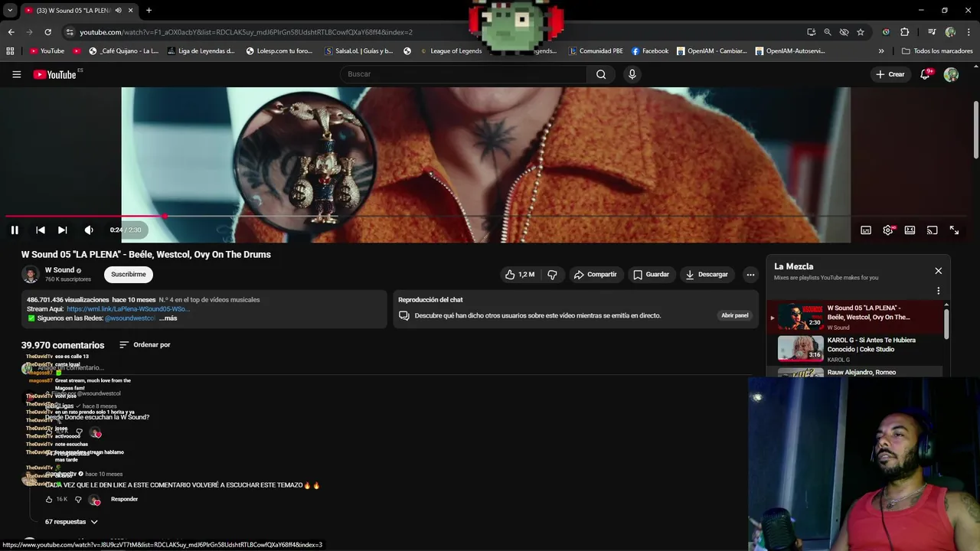The image size is (980, 551).
Task: Open the @wsoundwestcol link in description
Action: click(129, 318)
